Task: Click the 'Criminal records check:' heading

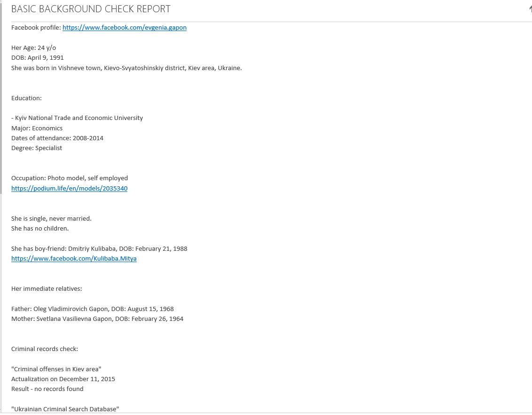Action: (44, 349)
